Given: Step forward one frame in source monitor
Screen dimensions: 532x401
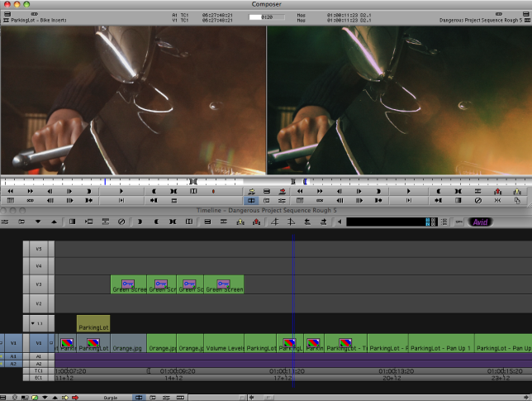Looking at the screenshot, I should tap(69, 192).
